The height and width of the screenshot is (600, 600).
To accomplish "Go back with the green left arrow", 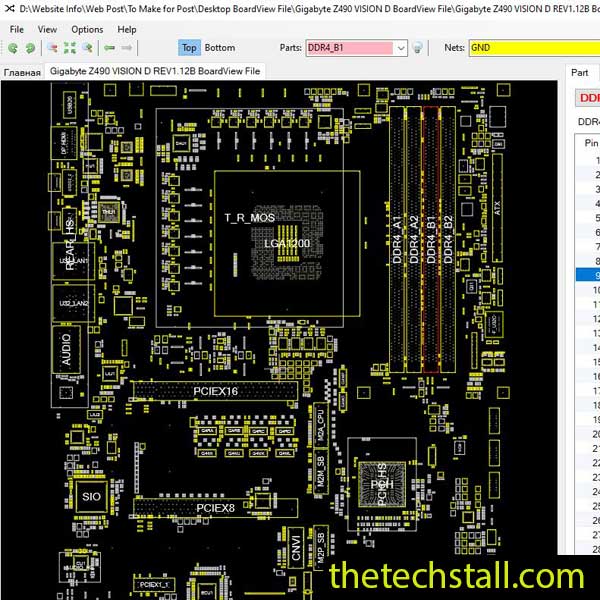I will pyautogui.click(x=109, y=48).
